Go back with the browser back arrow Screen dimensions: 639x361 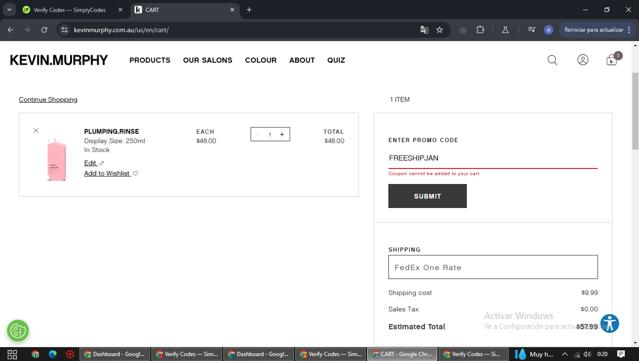pos(11,30)
